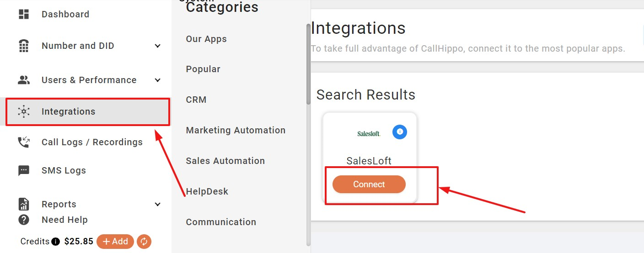Select the HelpDesk category
Image resolution: width=644 pixels, height=253 pixels.
pos(207,191)
